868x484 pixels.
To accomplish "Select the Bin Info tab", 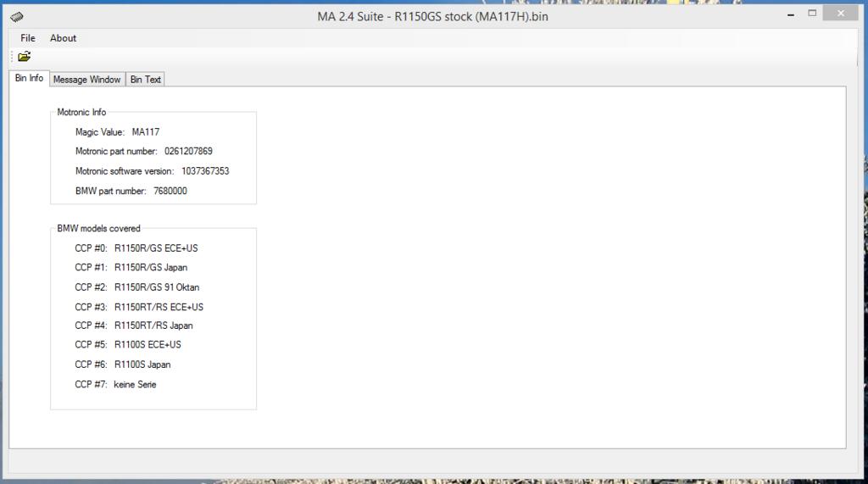I will pos(29,78).
